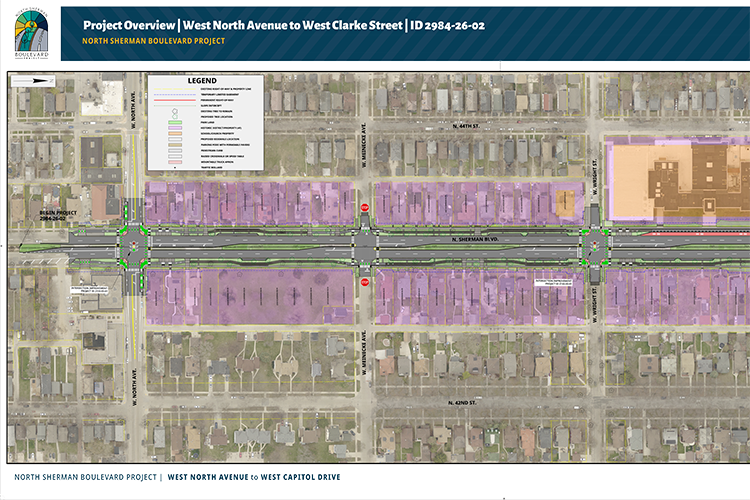Click the 'W. WRIGHT ST.' label below Sherman Blvd
This screenshot has width=750, height=500.
(595, 305)
